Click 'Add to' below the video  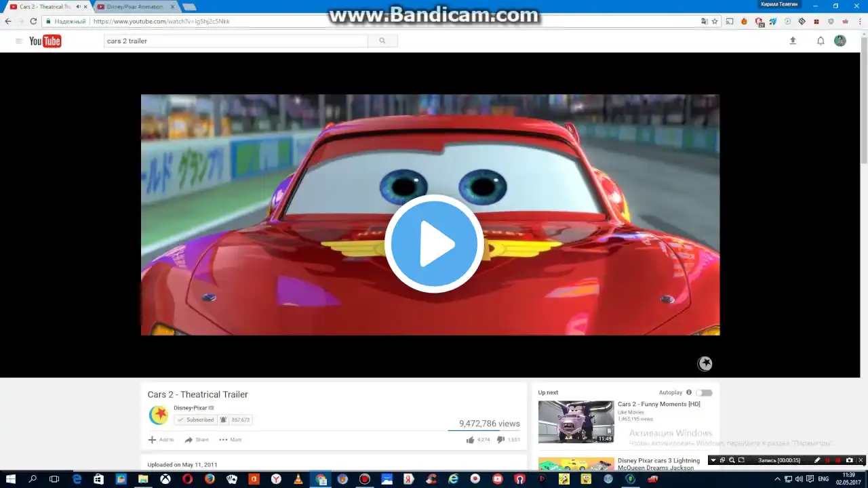[161, 440]
